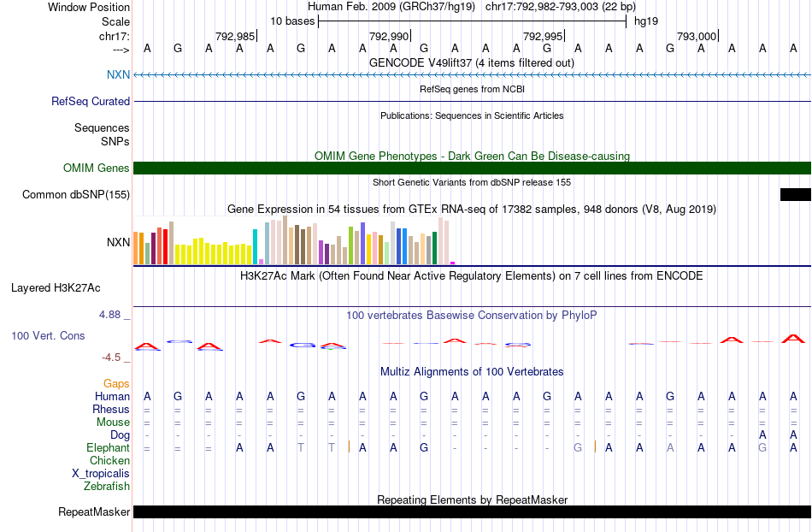812x532 pixels.
Task: Open the RefSeq Curated track label
Action: [x=90, y=102]
